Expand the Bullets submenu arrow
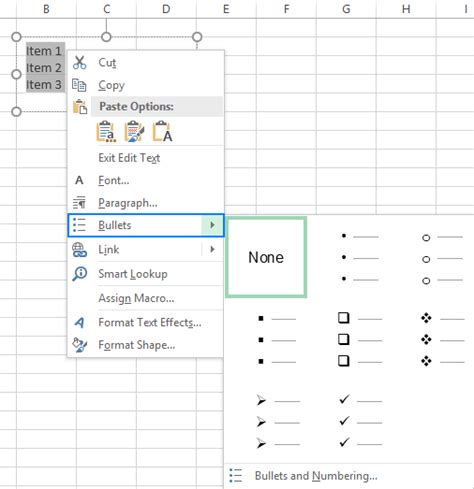Screen dimensions: 474x489 212,225
